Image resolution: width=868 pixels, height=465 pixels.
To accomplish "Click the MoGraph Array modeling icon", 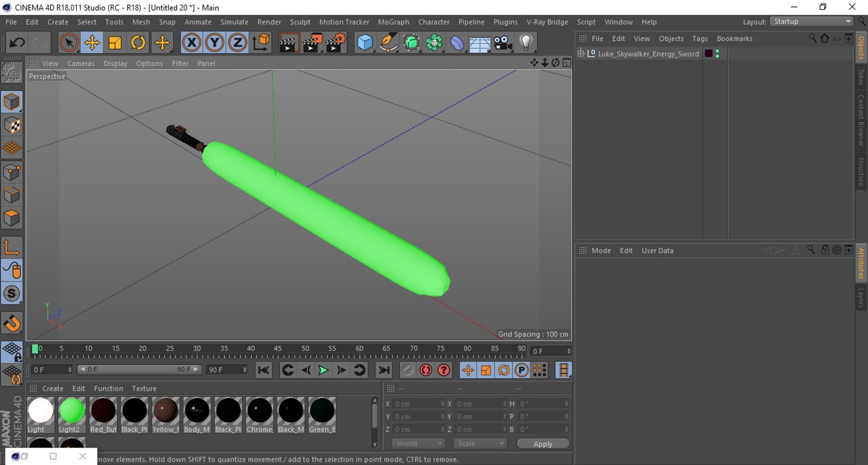I will click(x=434, y=43).
